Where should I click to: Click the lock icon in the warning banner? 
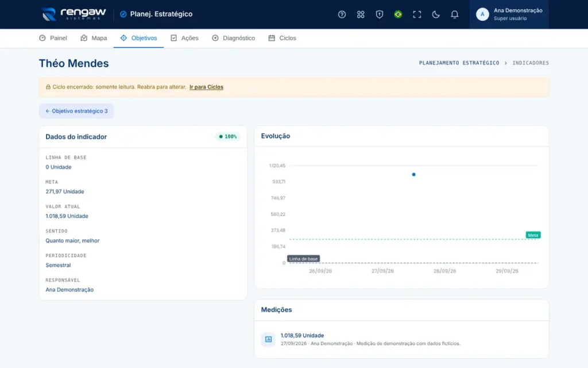(48, 87)
